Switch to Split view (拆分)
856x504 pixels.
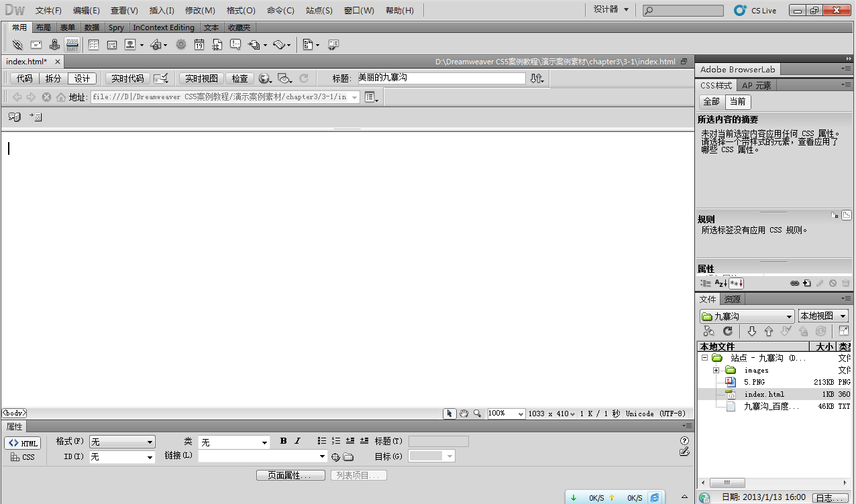pyautogui.click(x=53, y=78)
